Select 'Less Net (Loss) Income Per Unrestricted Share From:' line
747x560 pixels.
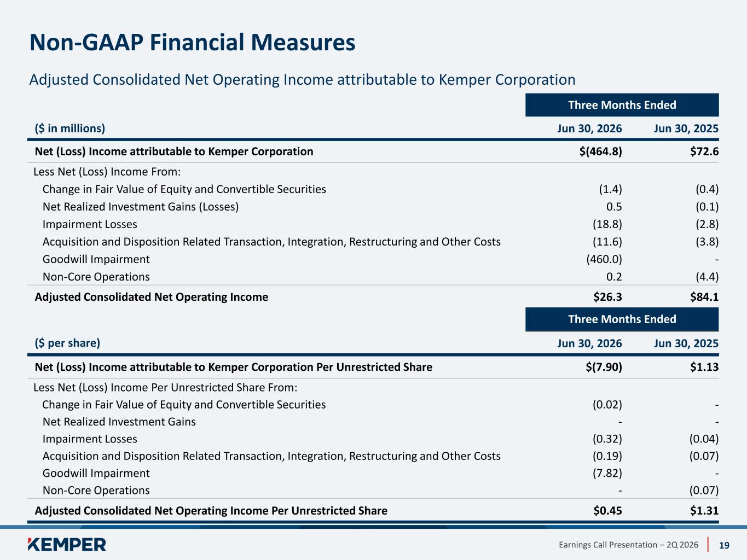(x=166, y=388)
